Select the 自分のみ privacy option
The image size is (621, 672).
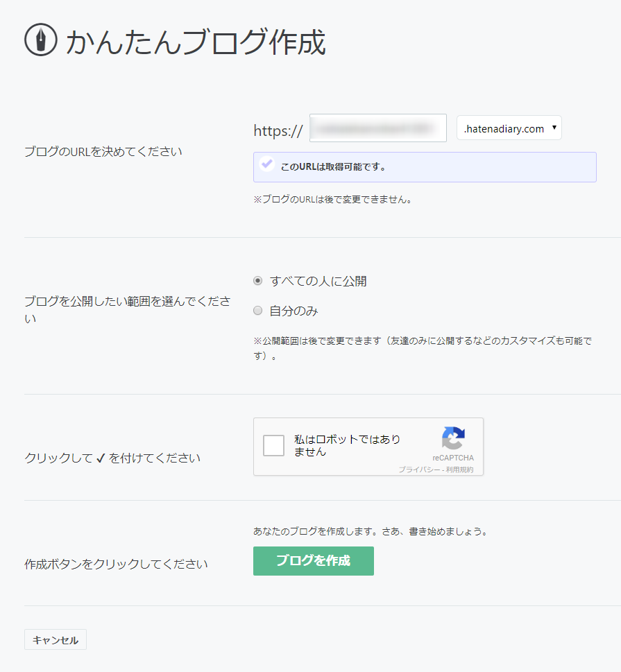[257, 311]
